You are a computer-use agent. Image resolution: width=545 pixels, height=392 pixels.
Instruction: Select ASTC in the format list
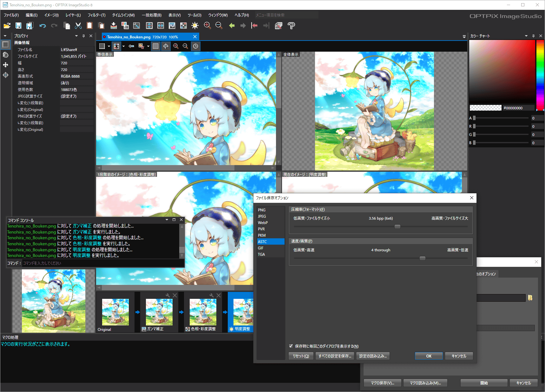pos(271,241)
